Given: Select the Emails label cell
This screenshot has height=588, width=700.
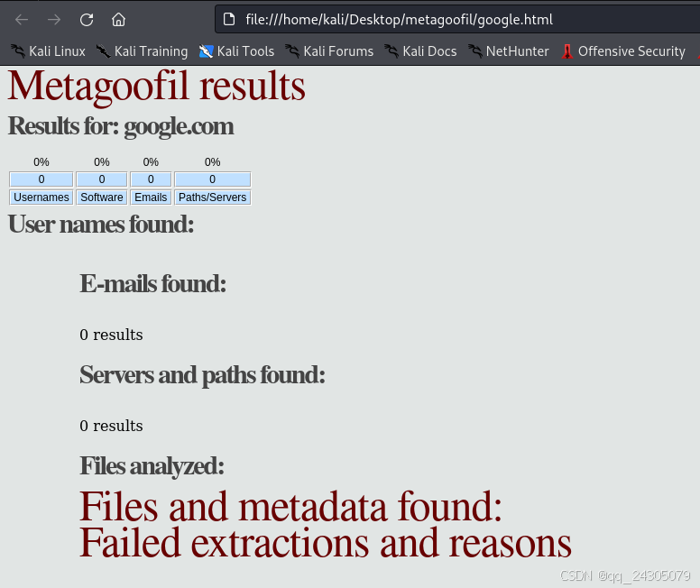Looking at the screenshot, I should (151, 198).
